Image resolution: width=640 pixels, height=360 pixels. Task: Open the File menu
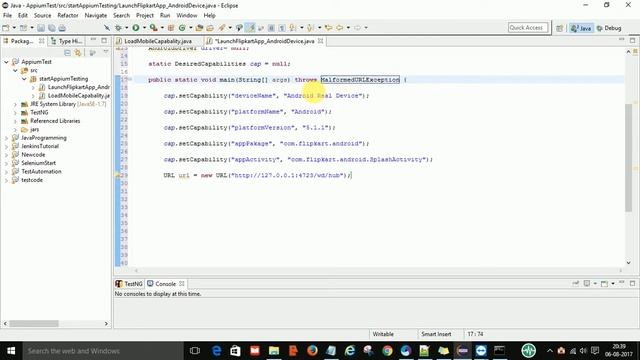7,16
